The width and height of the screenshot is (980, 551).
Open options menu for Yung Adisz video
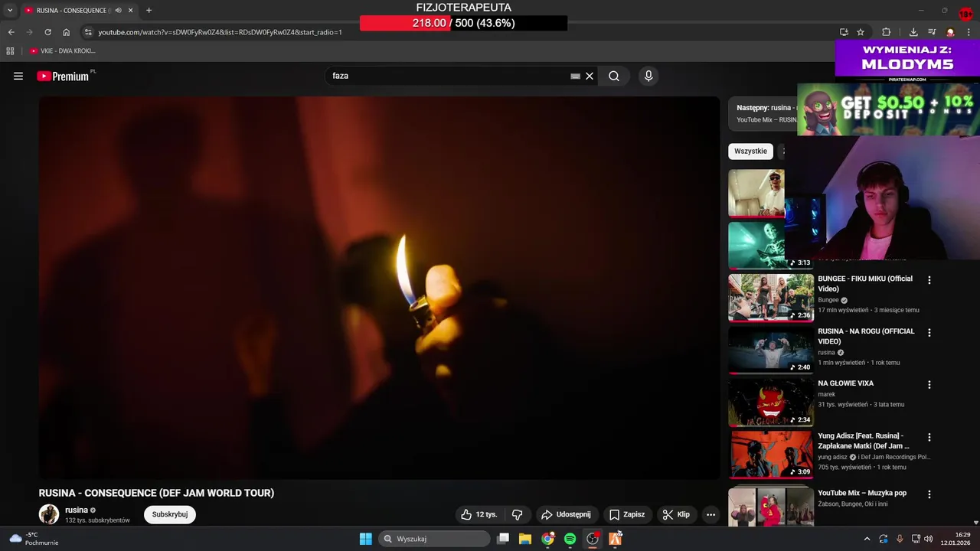tap(929, 437)
